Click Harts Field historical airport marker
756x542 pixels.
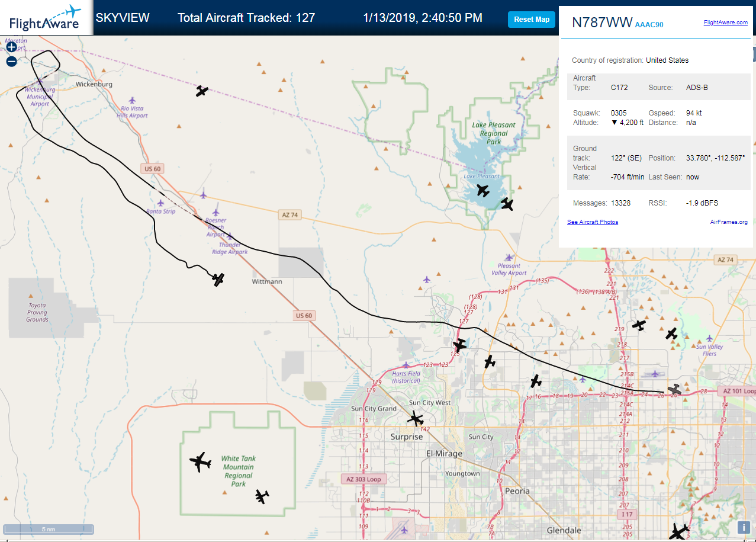406,365
